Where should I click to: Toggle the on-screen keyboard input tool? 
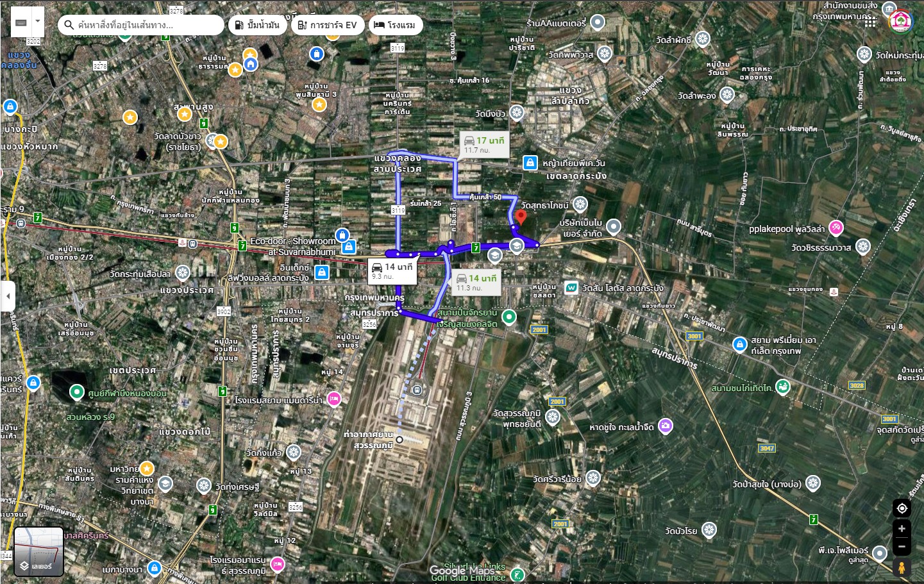click(x=21, y=22)
